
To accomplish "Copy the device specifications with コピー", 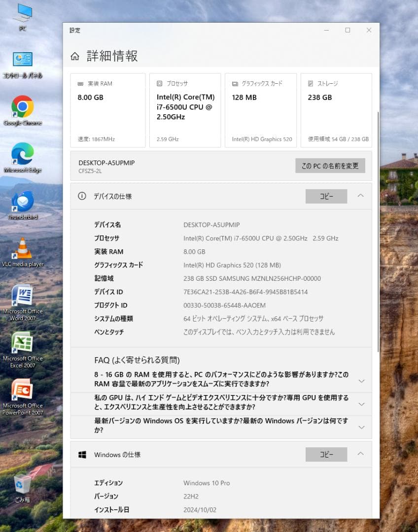I will (326, 196).
